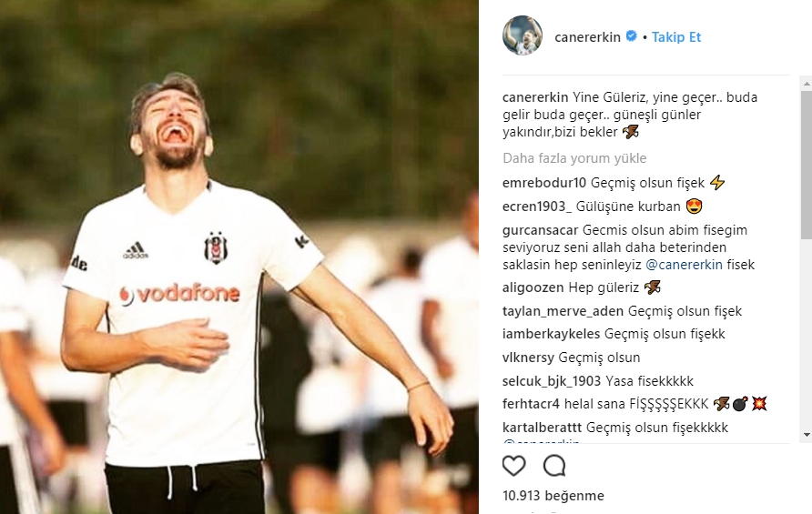Open the selcuk_bjk_1903 profile
Screen dimensions: 812x514
coord(552,381)
